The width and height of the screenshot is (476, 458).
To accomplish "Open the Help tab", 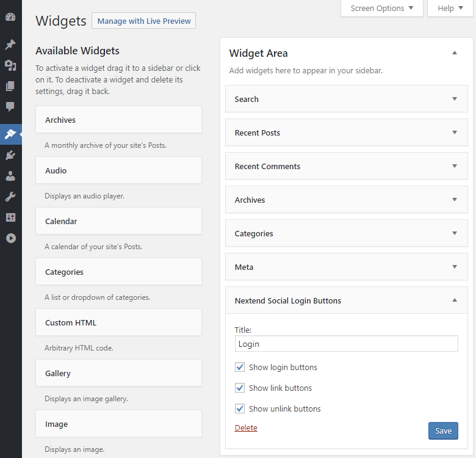I will coord(450,9).
